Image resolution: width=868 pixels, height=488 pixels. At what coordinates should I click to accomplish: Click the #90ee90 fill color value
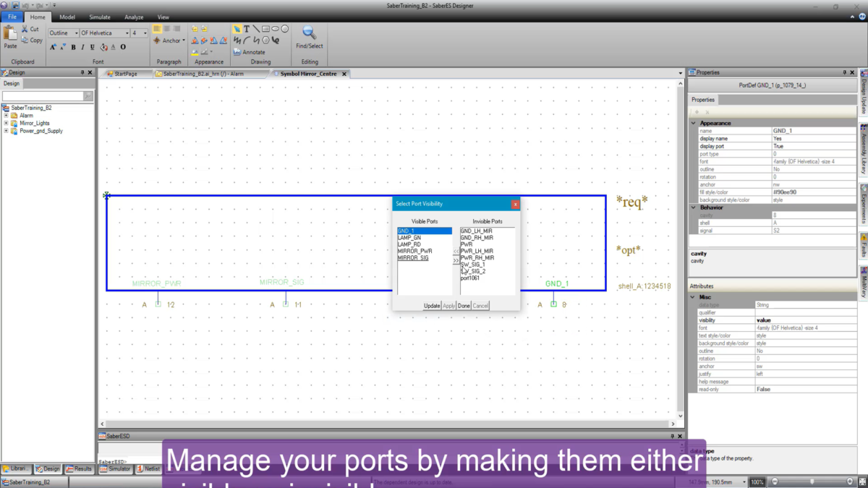tap(814, 192)
